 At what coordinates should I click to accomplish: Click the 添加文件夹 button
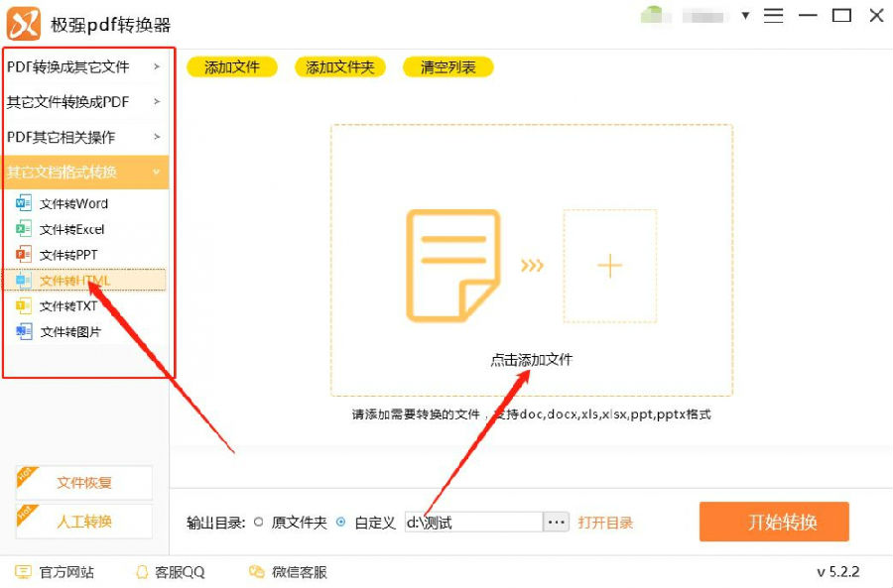pos(340,67)
